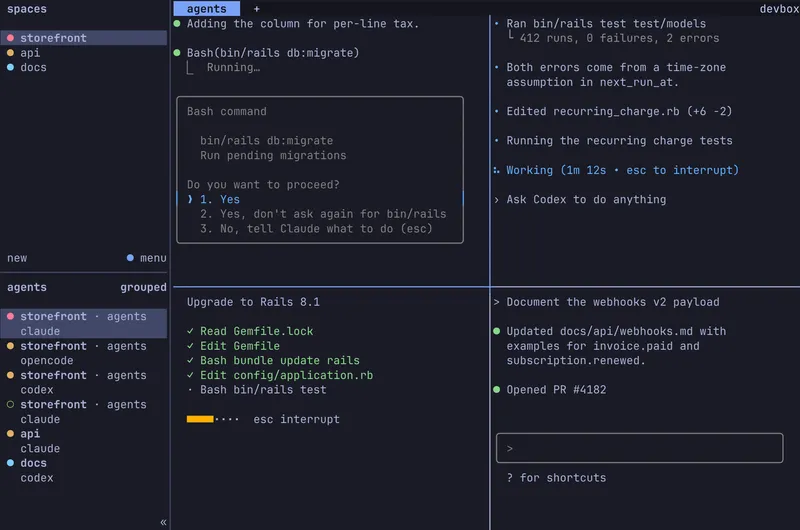
Task: Open storefront claude agent with hollow circle
Action: coord(84,412)
